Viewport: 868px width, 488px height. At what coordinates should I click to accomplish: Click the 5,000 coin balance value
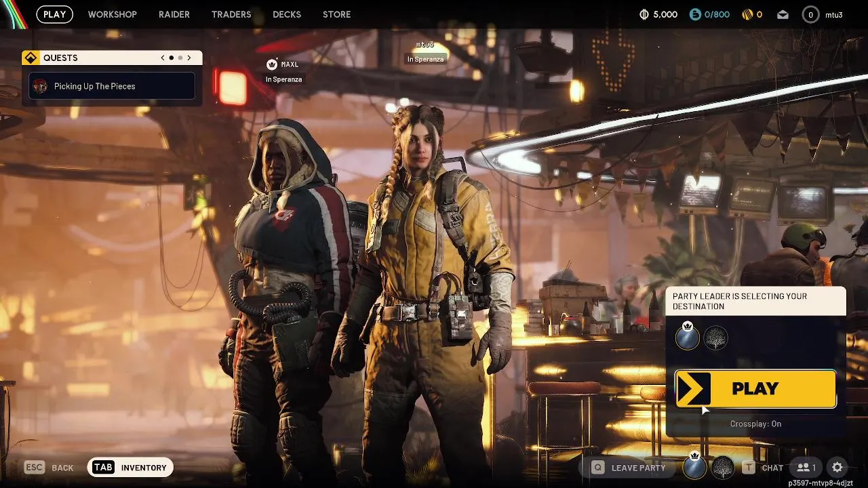point(665,14)
